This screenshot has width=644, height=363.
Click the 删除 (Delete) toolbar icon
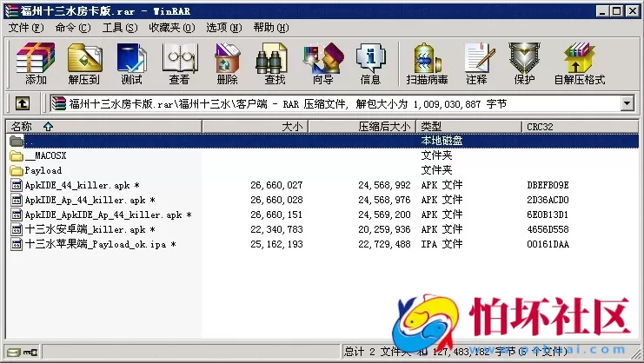coord(227,63)
